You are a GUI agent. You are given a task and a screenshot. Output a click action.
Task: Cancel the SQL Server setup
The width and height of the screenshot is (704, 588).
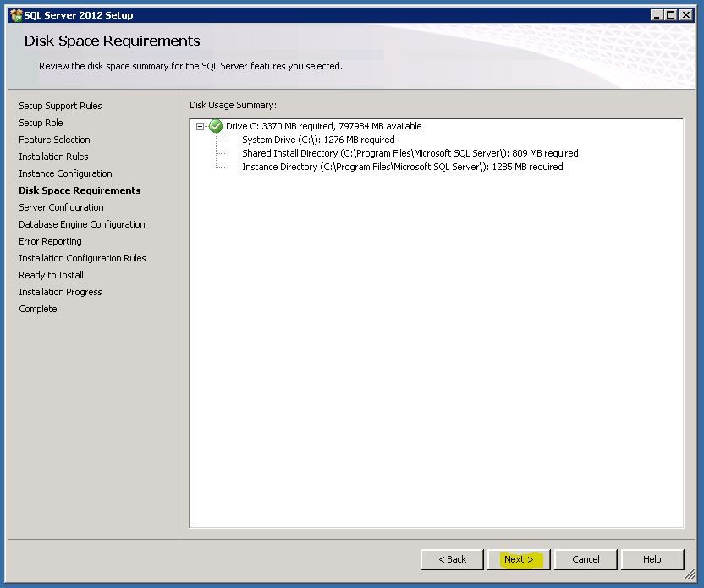[586, 559]
